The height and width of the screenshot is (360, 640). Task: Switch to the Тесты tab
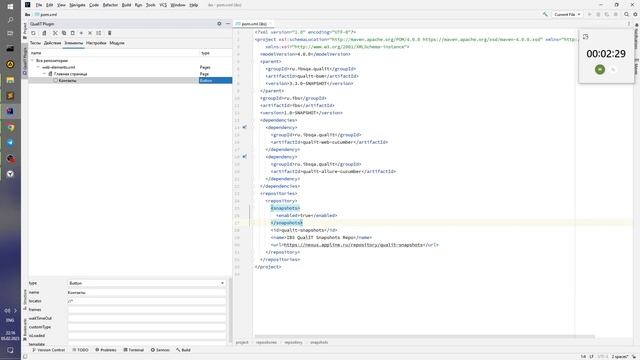pyautogui.click(x=36, y=43)
